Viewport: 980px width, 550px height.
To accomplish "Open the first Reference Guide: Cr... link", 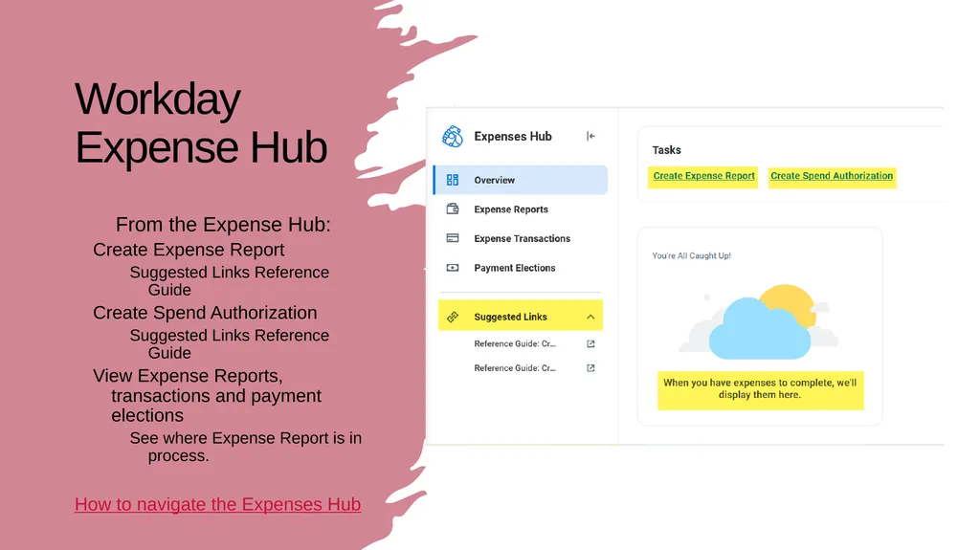I will 514,343.
